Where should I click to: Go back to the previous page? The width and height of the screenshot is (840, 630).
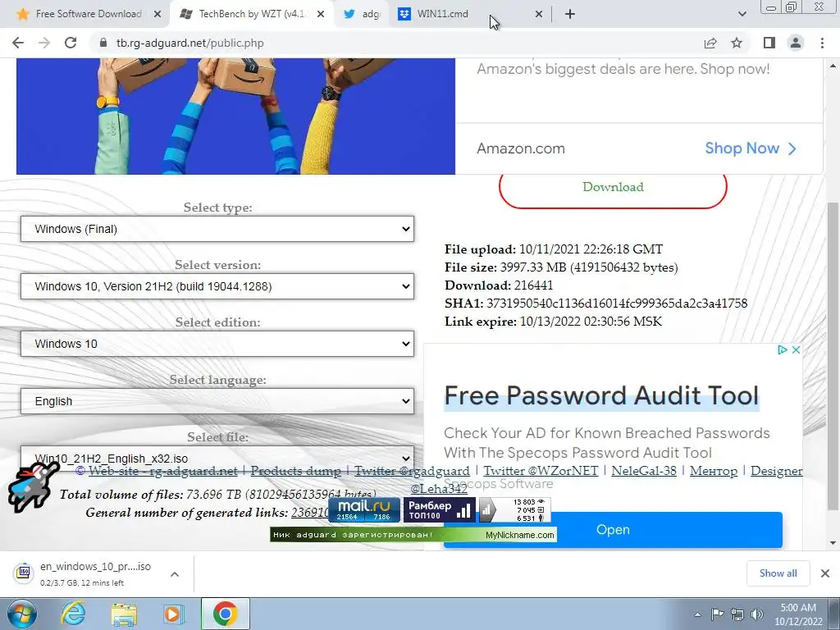pos(18,43)
